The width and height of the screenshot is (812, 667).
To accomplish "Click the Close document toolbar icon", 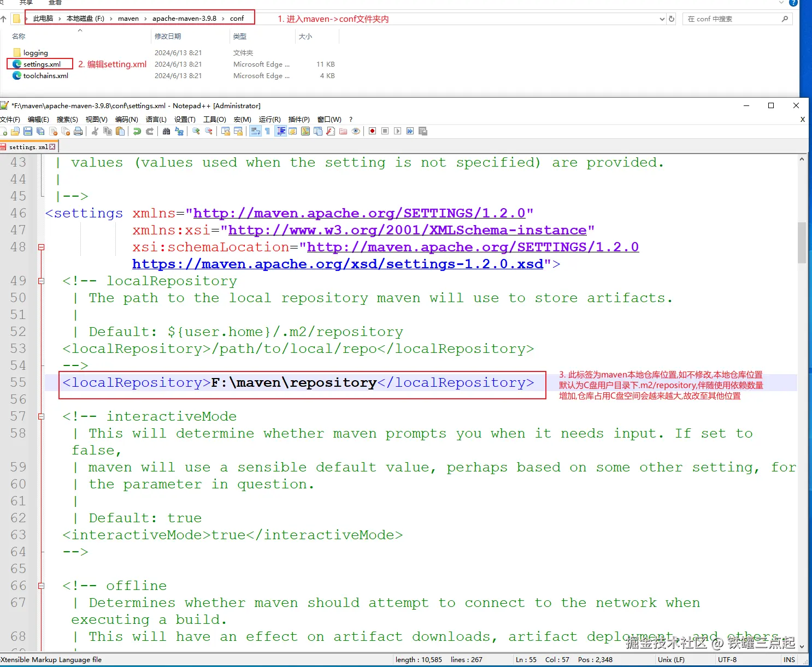I will pyautogui.click(x=53, y=131).
